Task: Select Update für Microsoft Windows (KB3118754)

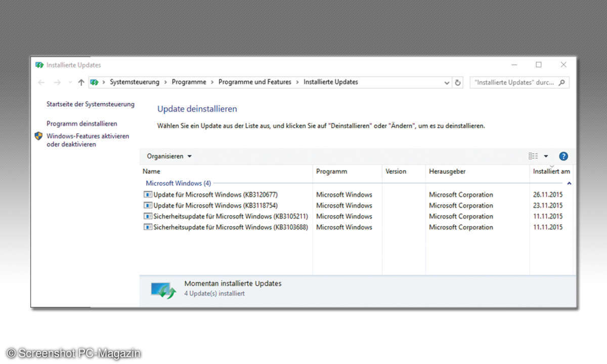Action: (215, 205)
